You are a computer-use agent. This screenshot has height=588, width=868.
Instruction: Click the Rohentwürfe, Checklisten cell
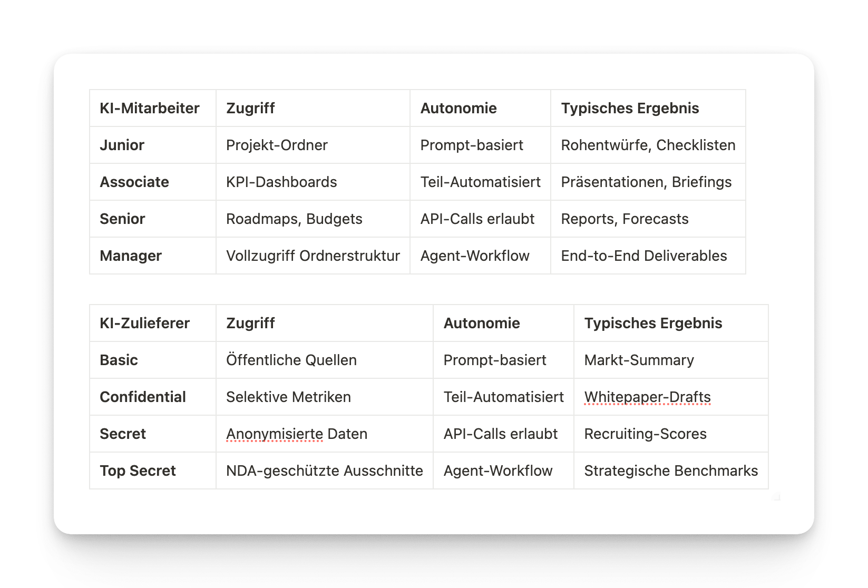click(648, 145)
